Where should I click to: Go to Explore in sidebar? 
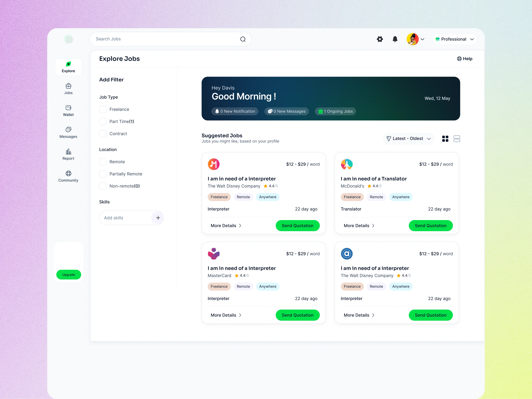(68, 67)
